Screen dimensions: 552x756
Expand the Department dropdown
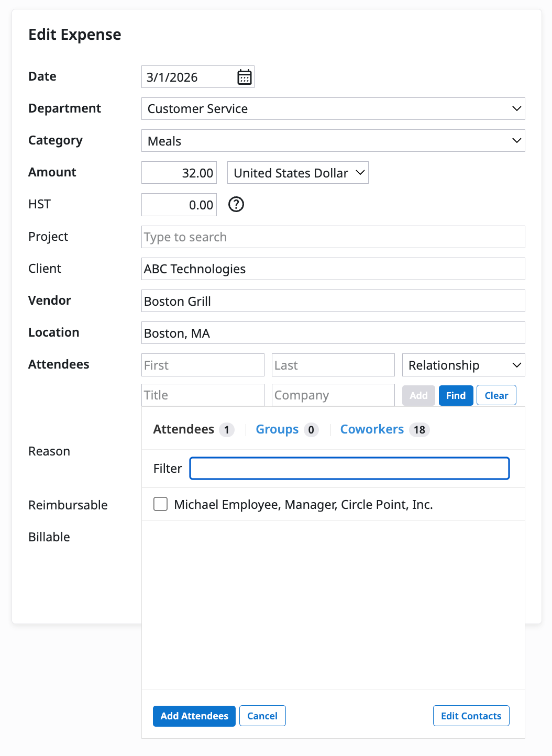pyautogui.click(x=333, y=109)
